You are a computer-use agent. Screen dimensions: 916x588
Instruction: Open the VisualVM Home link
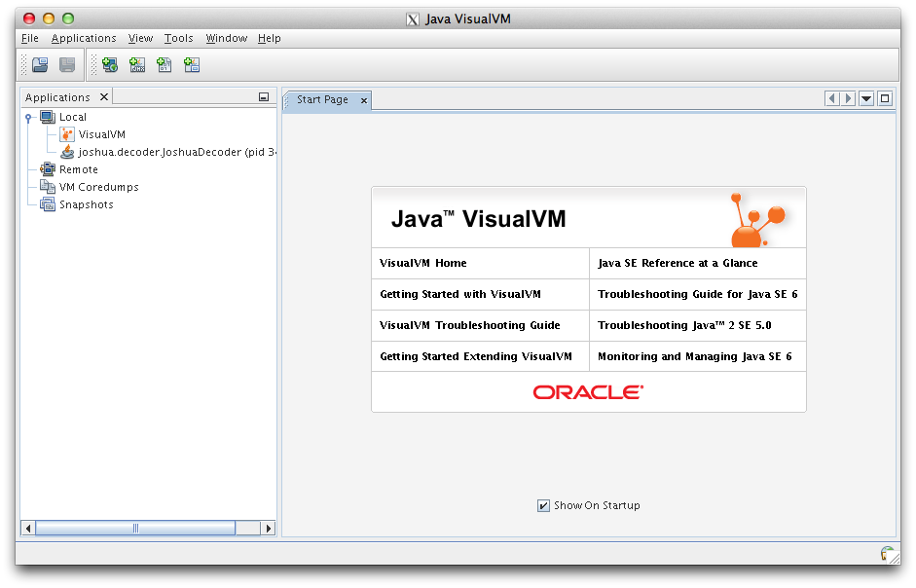(x=422, y=263)
